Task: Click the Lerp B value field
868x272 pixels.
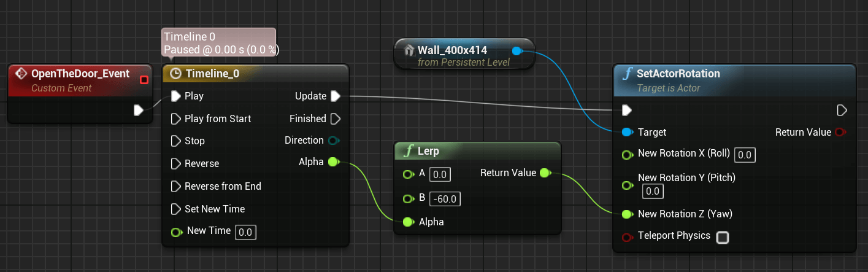Action: pos(445,199)
